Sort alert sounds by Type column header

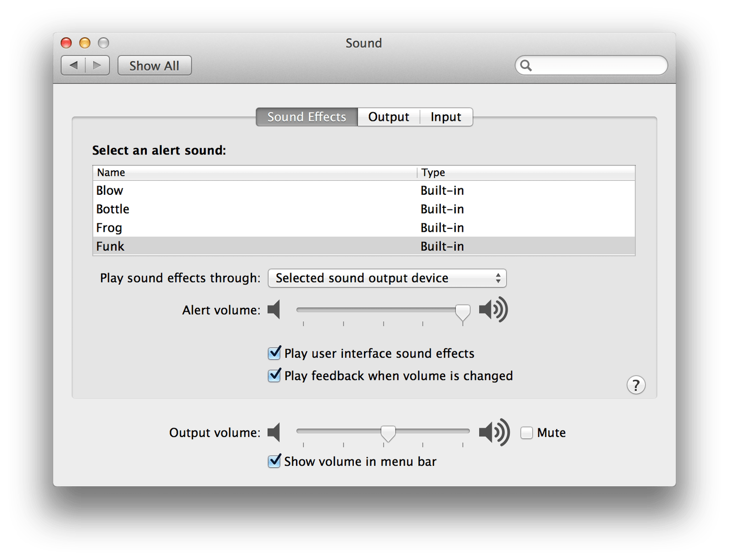526,172
